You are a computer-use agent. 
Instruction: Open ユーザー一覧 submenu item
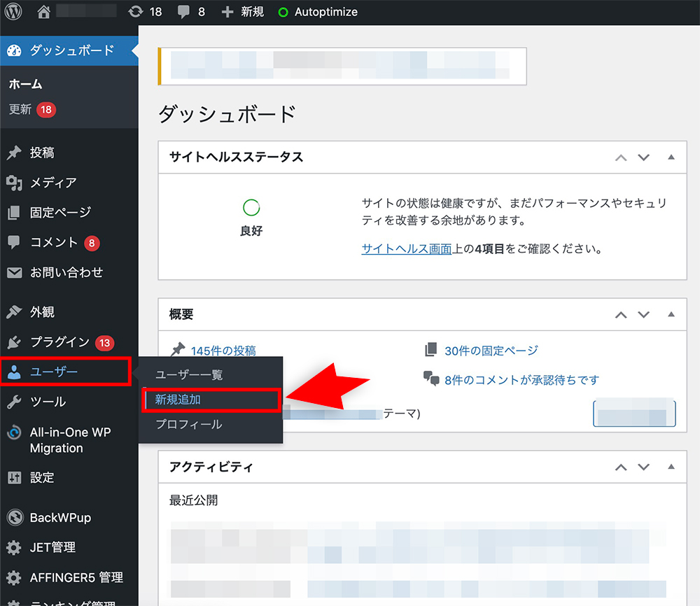[189, 375]
